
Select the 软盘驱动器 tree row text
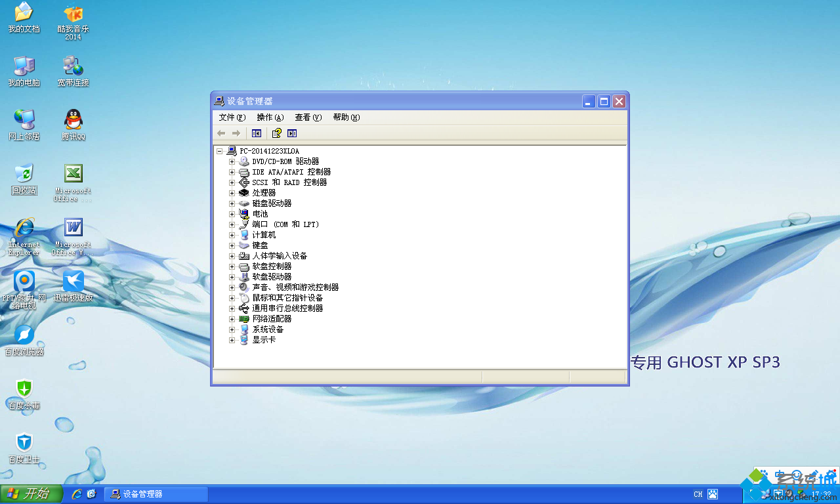(272, 277)
